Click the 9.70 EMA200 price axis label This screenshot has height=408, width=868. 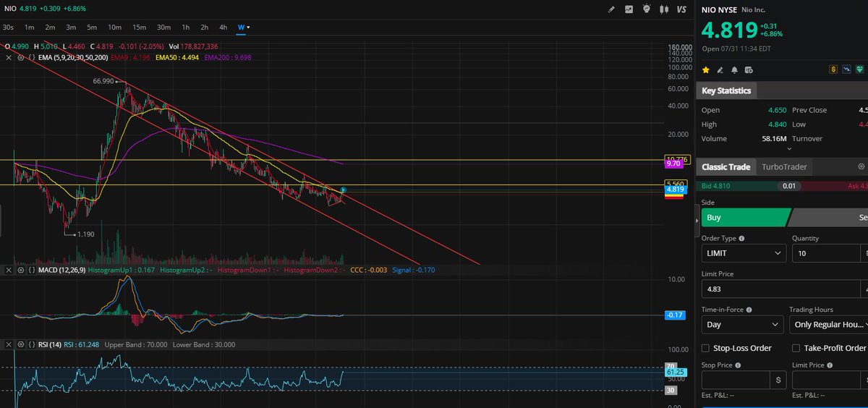[674, 164]
